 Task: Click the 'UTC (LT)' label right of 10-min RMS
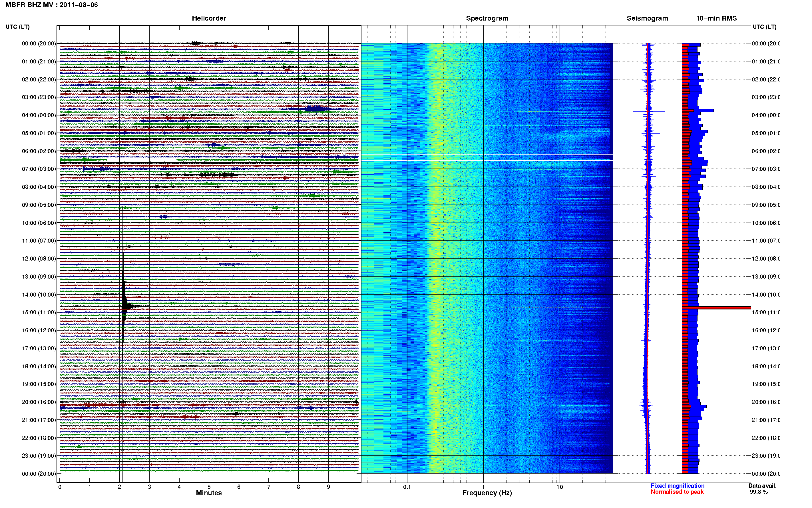pos(764,27)
